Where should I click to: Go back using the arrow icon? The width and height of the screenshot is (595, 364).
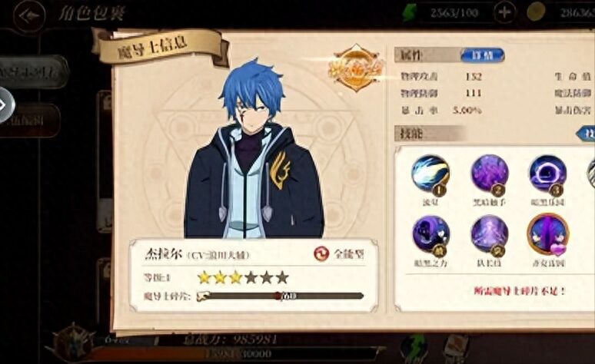[29, 15]
